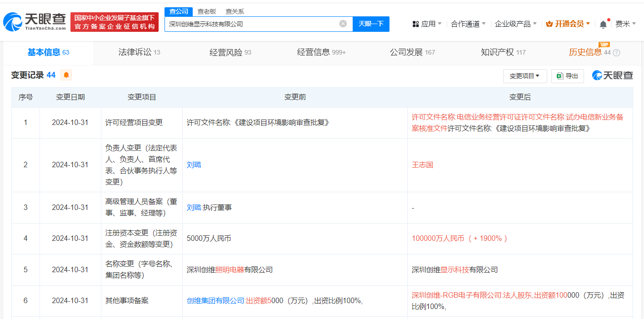
Task: Open the 开通会员 membership dropdown
Action: (x=568, y=24)
